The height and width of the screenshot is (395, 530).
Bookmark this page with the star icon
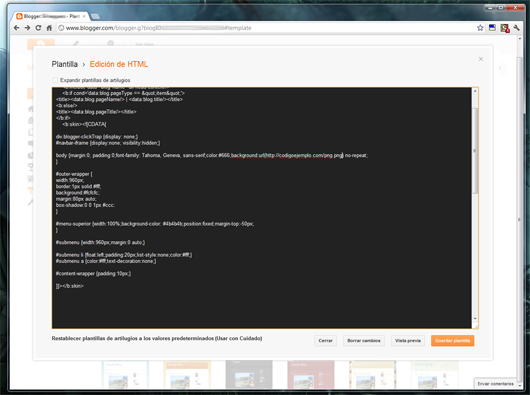(x=480, y=28)
